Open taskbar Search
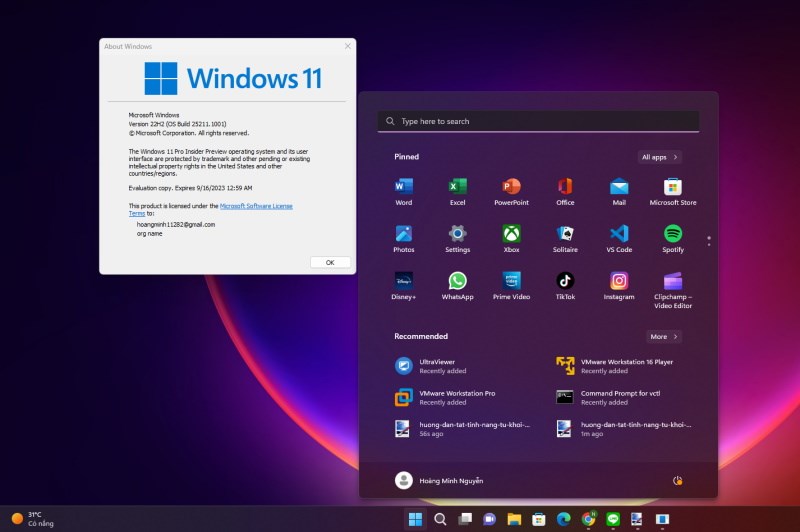The width and height of the screenshot is (800, 532). pyautogui.click(x=440, y=519)
